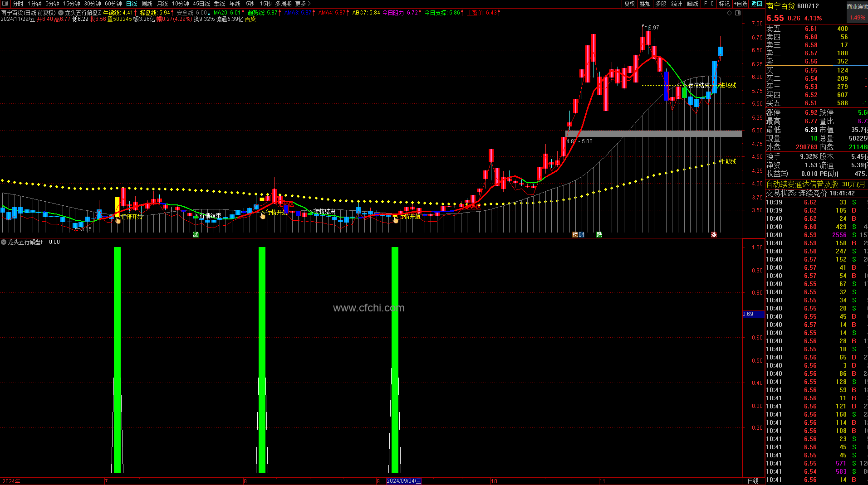The height and width of the screenshot is (485, 868).
Task: Click the hand pointer at first 行情开始 signal
Action: tap(118, 221)
